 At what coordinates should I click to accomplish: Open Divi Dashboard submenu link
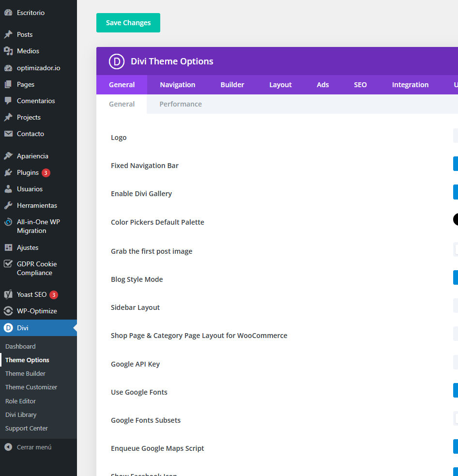pos(20,346)
